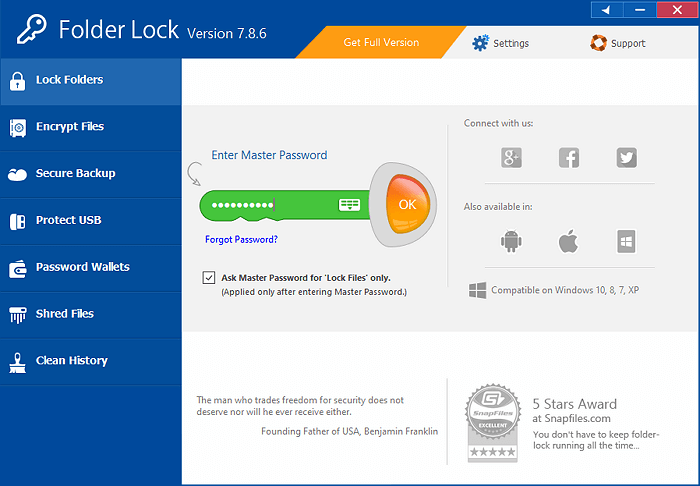The height and width of the screenshot is (486, 700).
Task: Select Password Wallets in sidebar
Action: tap(90, 267)
